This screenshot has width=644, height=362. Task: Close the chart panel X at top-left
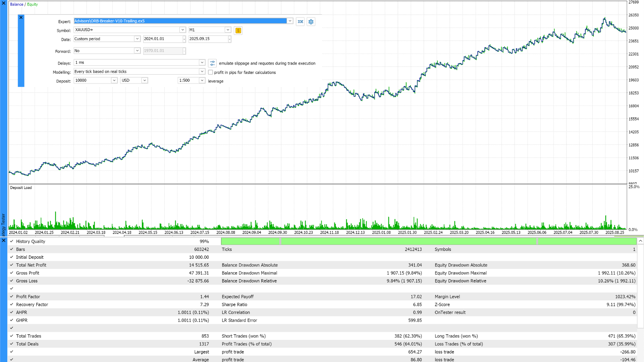pos(4,3)
